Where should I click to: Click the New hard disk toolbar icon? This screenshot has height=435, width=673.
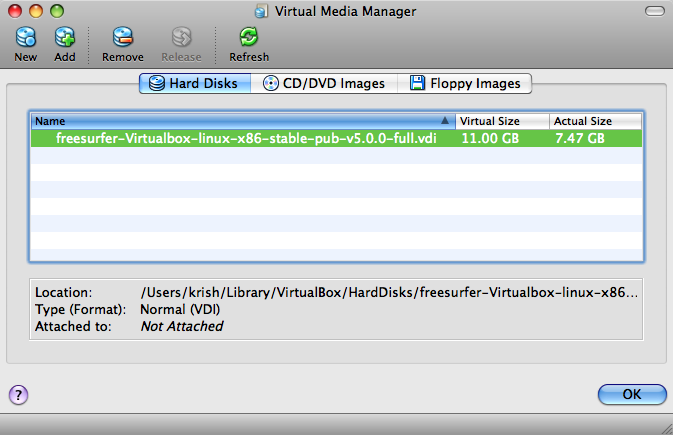26,38
